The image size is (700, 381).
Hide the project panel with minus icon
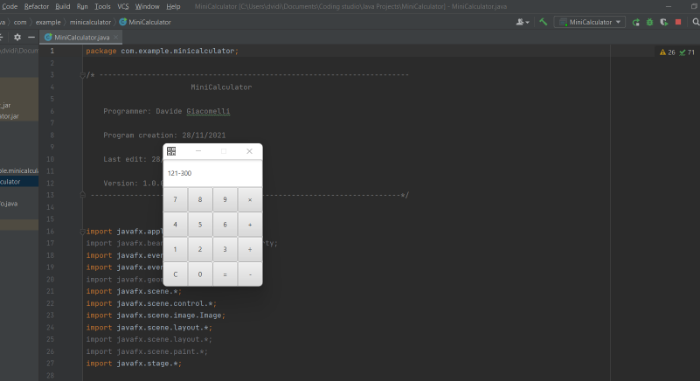click(x=31, y=37)
